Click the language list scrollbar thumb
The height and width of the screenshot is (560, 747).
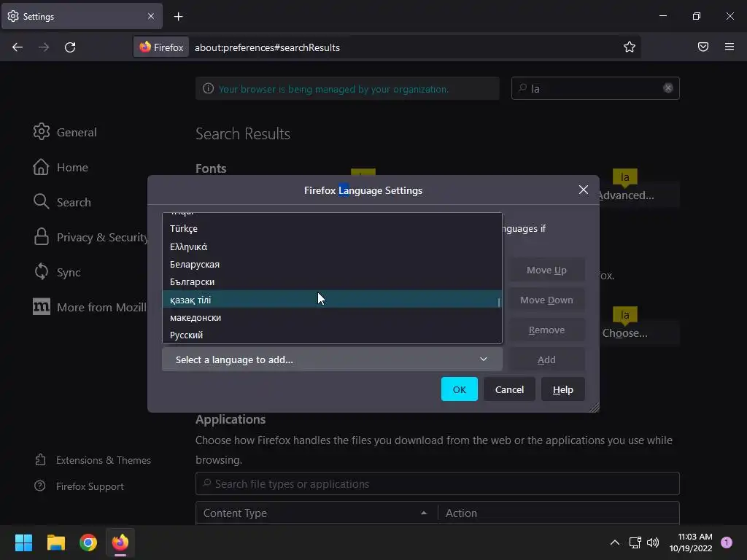(499, 303)
